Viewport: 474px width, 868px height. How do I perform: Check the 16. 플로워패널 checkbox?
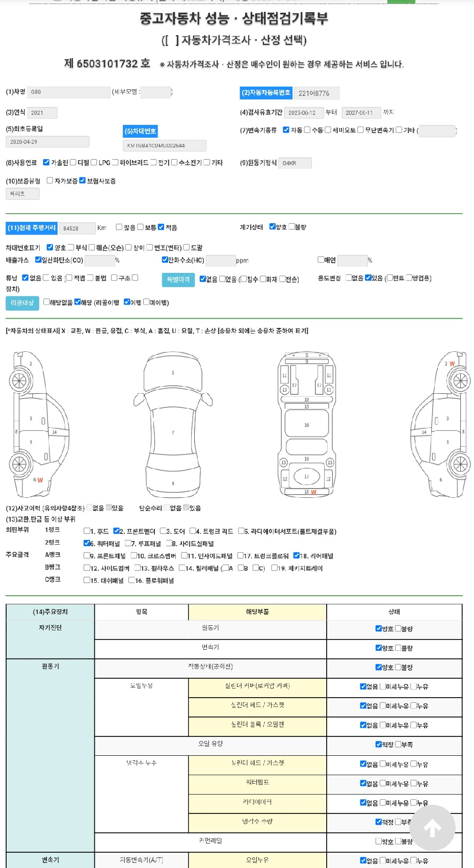click(131, 580)
